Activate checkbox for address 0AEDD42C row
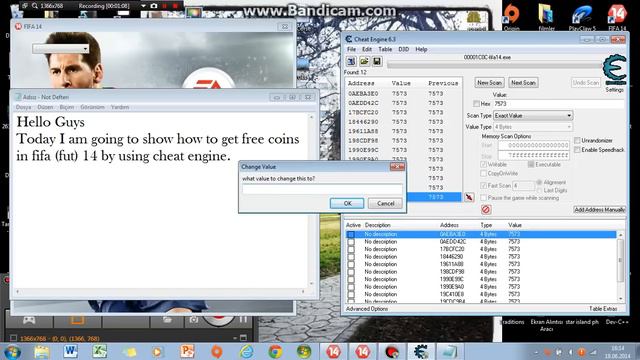Screen dimensions: 640x360 pos(351,242)
